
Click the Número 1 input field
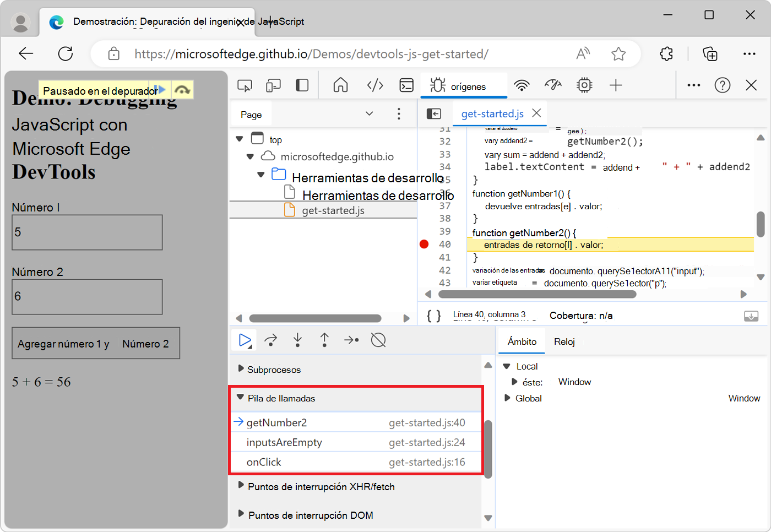tap(87, 232)
